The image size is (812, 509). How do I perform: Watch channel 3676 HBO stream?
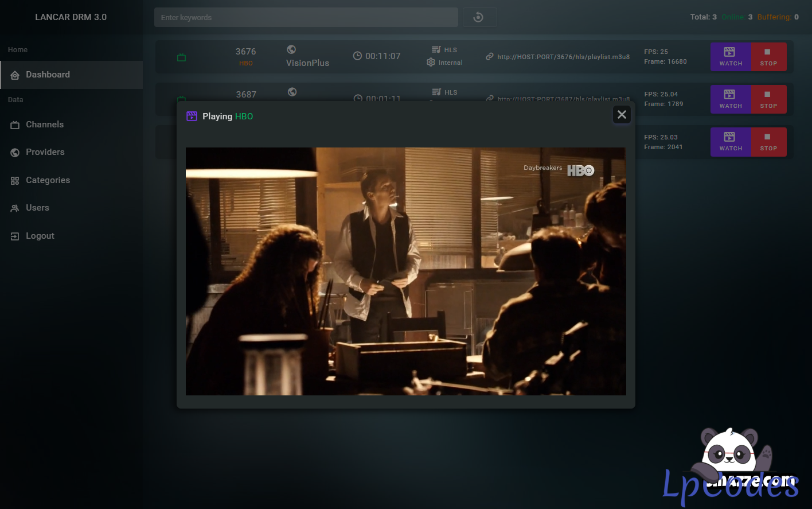(x=730, y=57)
